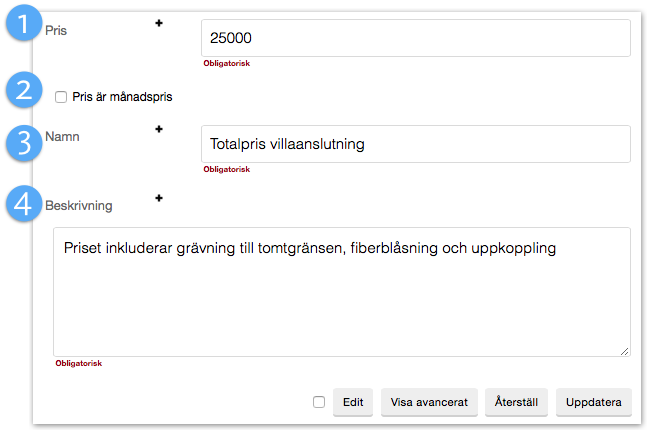This screenshot has width=651, height=435.
Task: Select the blue number 4 badge
Action: tap(24, 204)
